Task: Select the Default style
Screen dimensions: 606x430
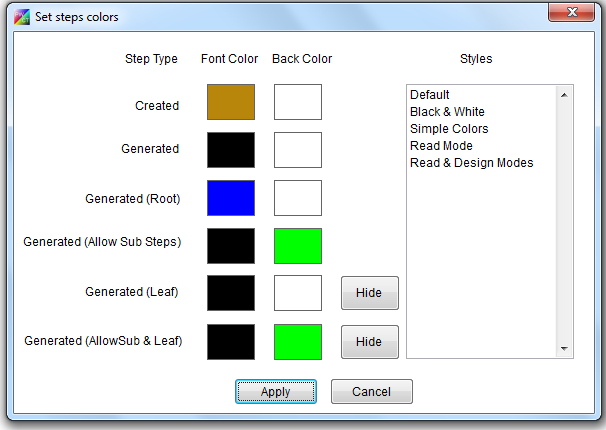Action: (x=430, y=95)
